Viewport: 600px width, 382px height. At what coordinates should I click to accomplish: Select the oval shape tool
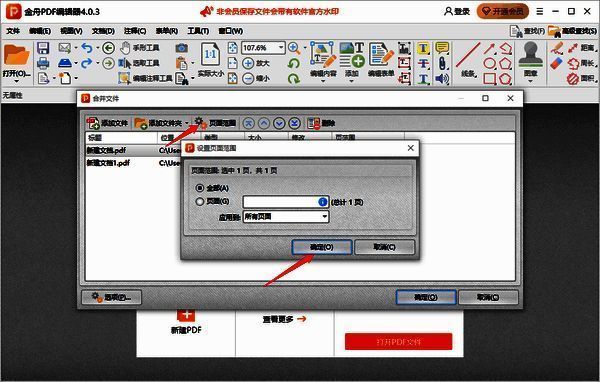point(489,63)
